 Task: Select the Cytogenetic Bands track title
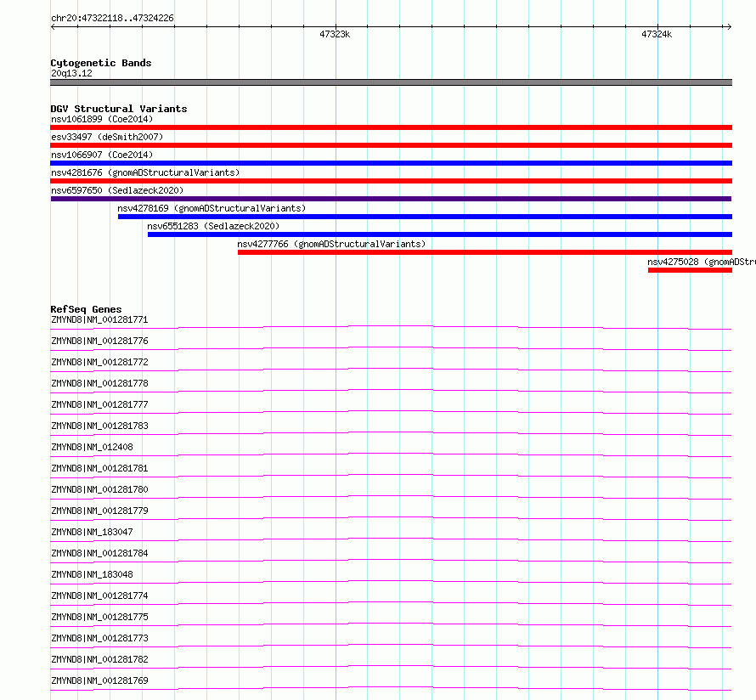[101, 63]
